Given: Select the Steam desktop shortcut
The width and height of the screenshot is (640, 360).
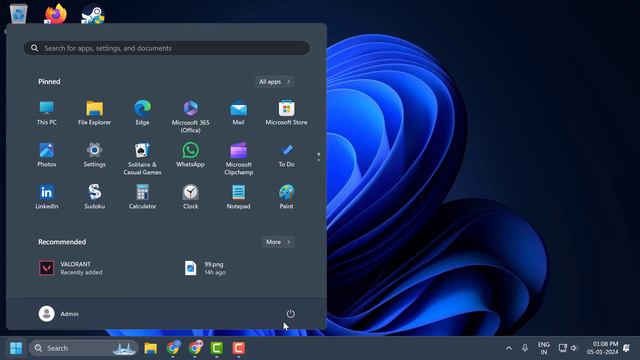Looking at the screenshot, I should [x=93, y=14].
